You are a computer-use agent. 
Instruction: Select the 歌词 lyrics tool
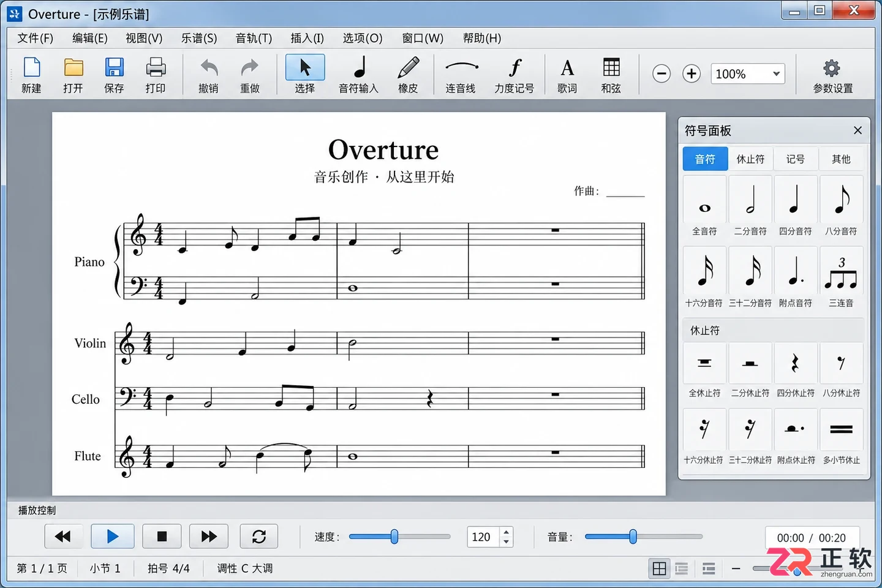pos(567,75)
